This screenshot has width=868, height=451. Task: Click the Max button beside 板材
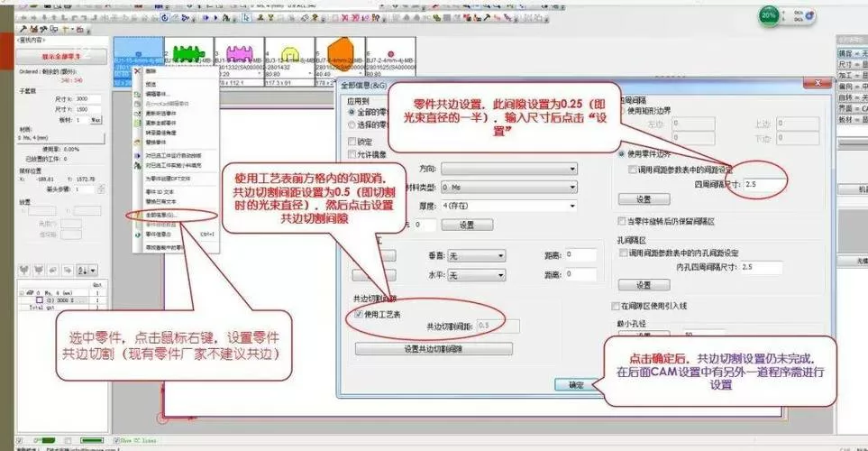tap(96, 120)
